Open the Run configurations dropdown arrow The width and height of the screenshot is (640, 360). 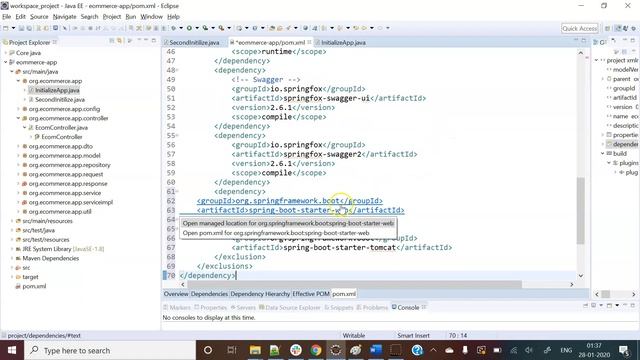click(197, 28)
